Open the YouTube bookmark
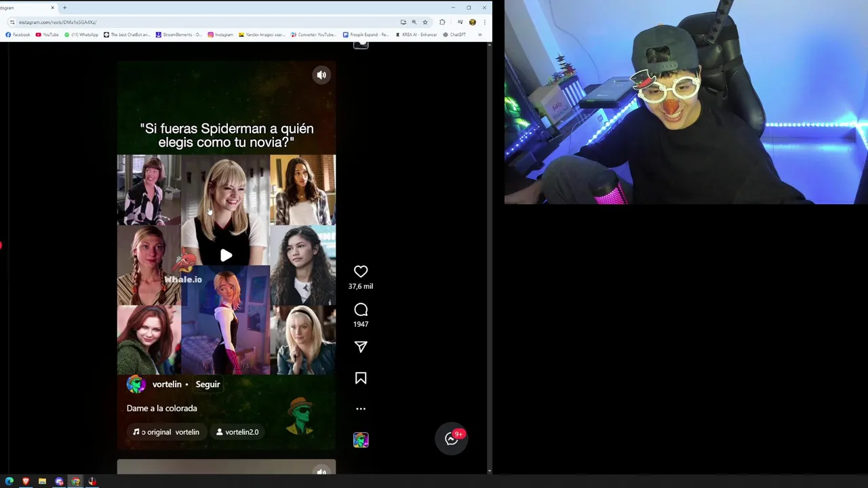Image resolution: width=868 pixels, height=488 pixels. pyautogui.click(x=47, y=35)
